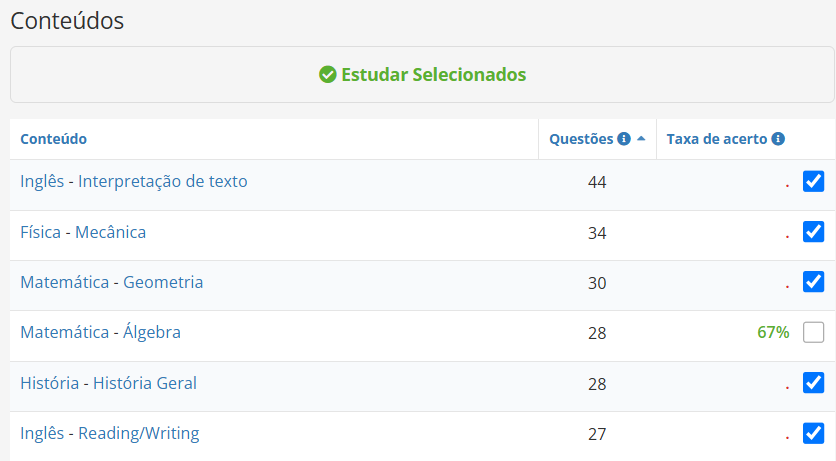This screenshot has height=461, width=836.
Task: Click the 67% accuracy rate for Álgebra
Action: tap(773, 333)
